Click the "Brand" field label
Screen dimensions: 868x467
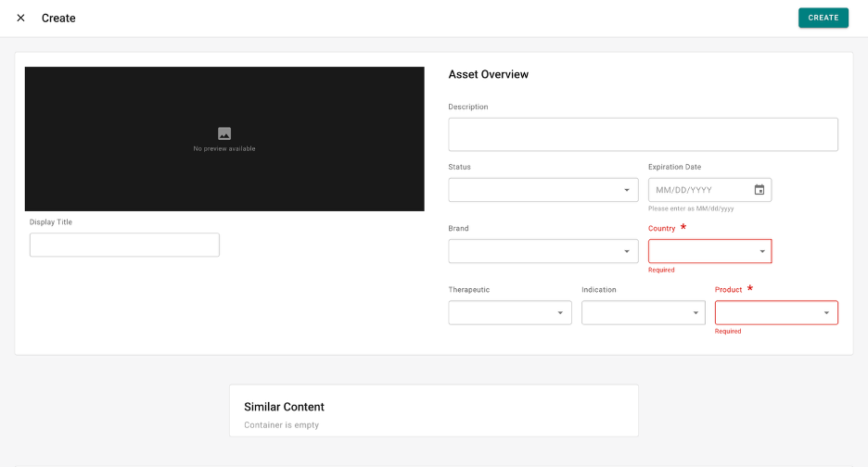pos(458,228)
